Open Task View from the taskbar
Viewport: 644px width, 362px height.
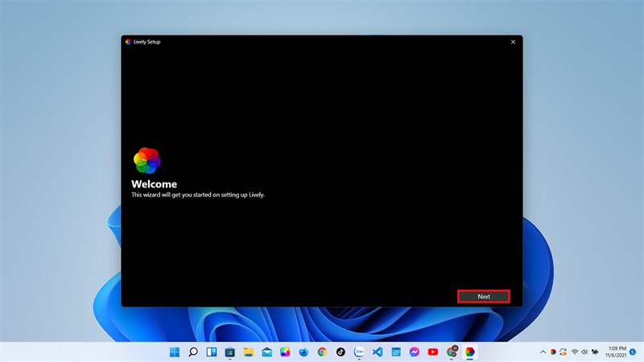coord(212,352)
